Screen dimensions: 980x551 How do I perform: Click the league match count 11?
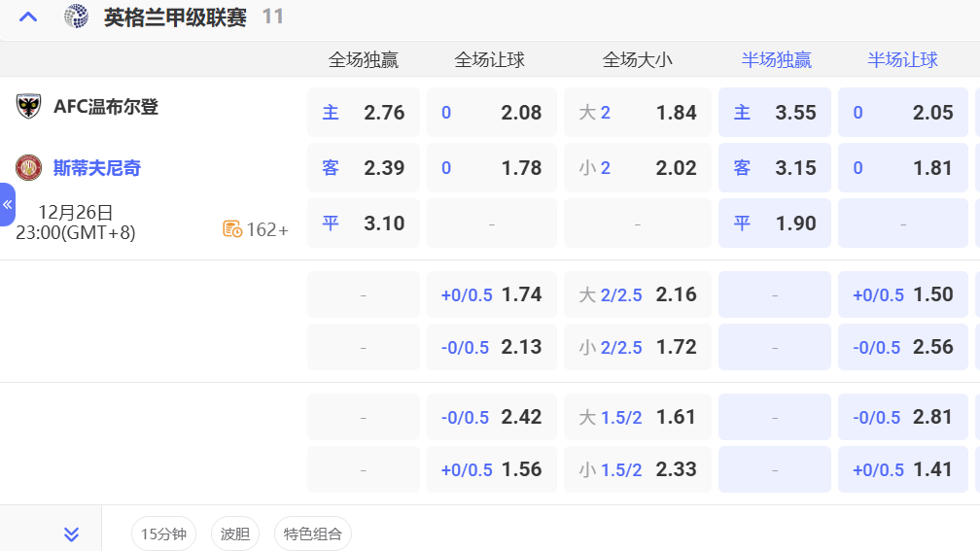tap(272, 17)
